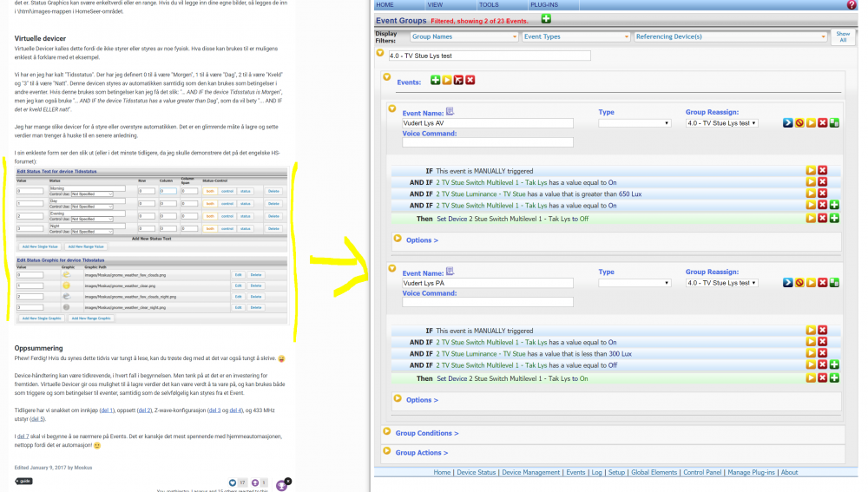
Task: Open the Event Types filter dropdown
Action: click(x=575, y=37)
